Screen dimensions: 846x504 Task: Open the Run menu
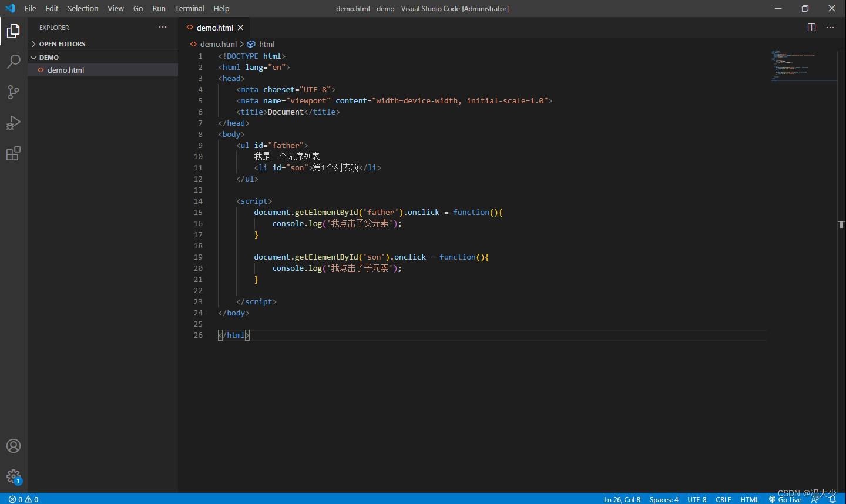click(159, 8)
